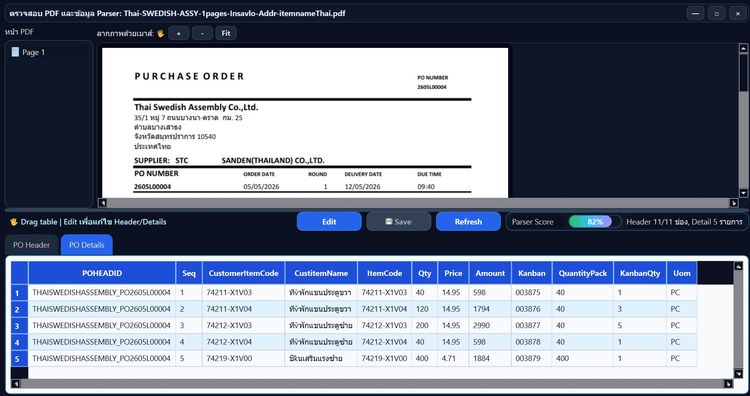Click Kanban cell 003875

(x=531, y=293)
